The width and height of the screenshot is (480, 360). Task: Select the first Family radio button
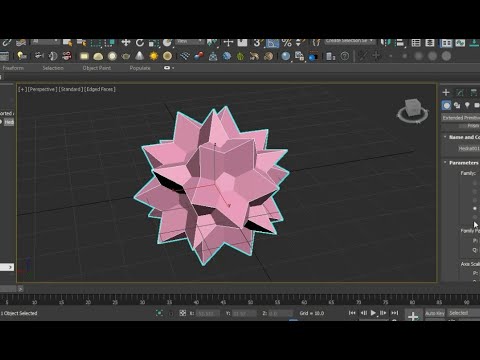coord(475,183)
